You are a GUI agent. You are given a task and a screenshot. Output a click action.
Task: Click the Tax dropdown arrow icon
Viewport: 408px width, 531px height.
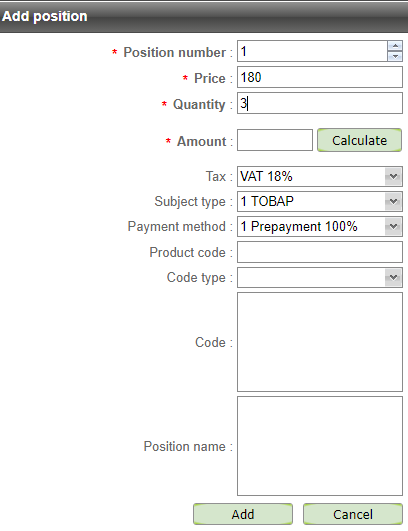pyautogui.click(x=393, y=176)
